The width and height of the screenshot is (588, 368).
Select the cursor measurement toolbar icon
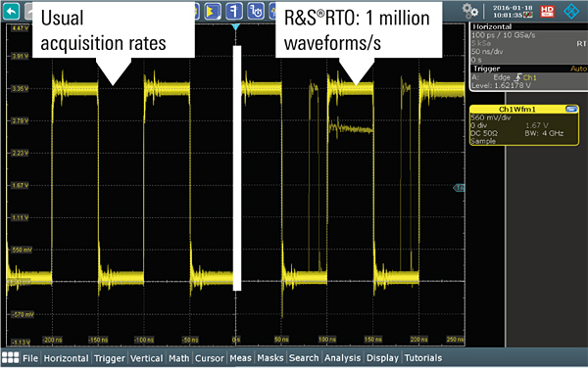(234, 11)
